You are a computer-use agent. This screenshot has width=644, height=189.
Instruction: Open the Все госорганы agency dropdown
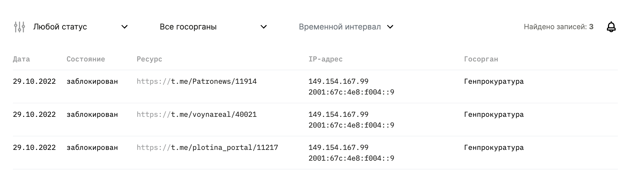(189, 27)
